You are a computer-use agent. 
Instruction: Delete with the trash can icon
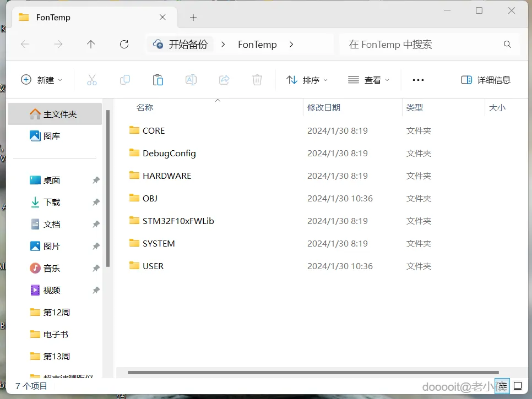pos(257,80)
